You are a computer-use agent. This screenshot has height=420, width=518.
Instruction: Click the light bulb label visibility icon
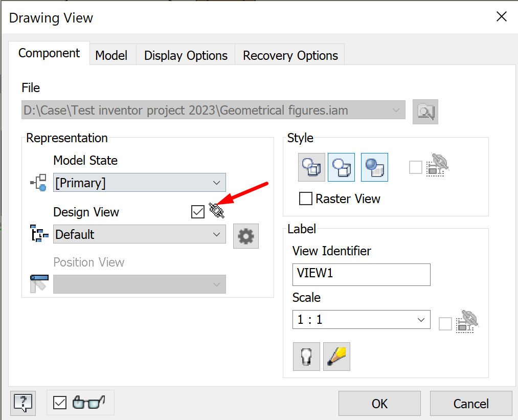(306, 357)
